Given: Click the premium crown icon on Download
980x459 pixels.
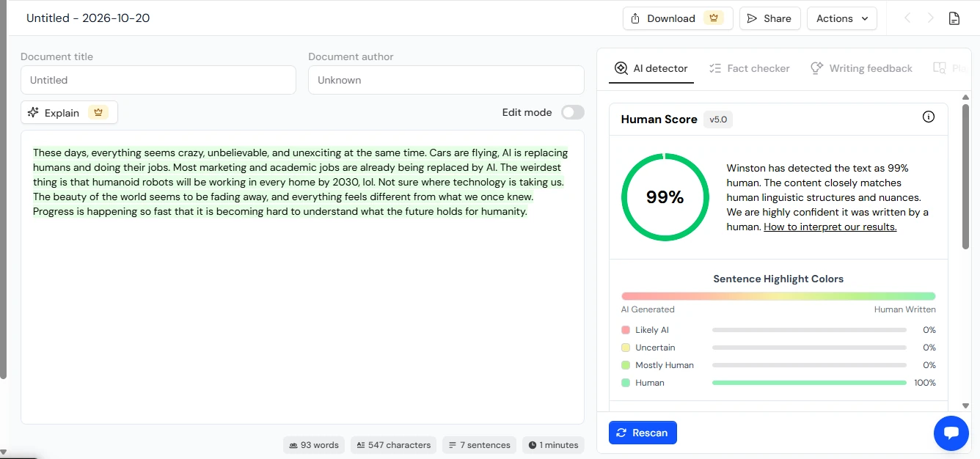Looking at the screenshot, I should click(x=713, y=18).
